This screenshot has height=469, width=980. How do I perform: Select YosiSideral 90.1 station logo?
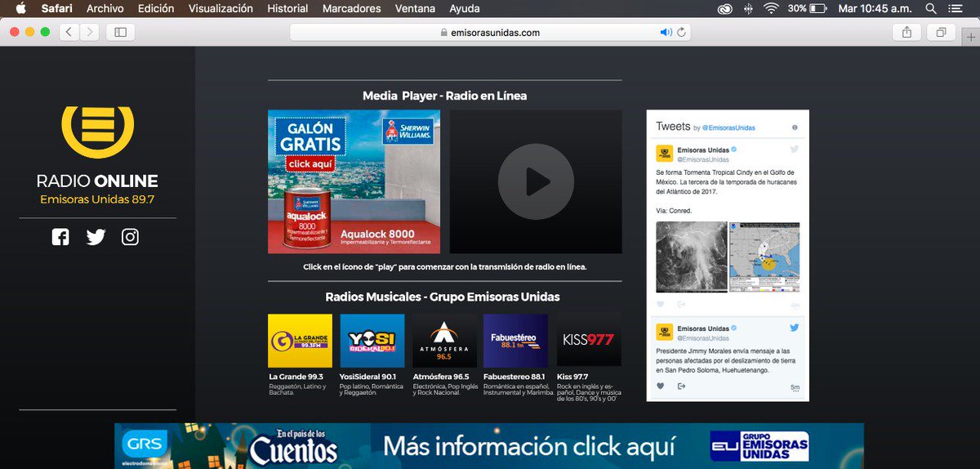tap(372, 341)
